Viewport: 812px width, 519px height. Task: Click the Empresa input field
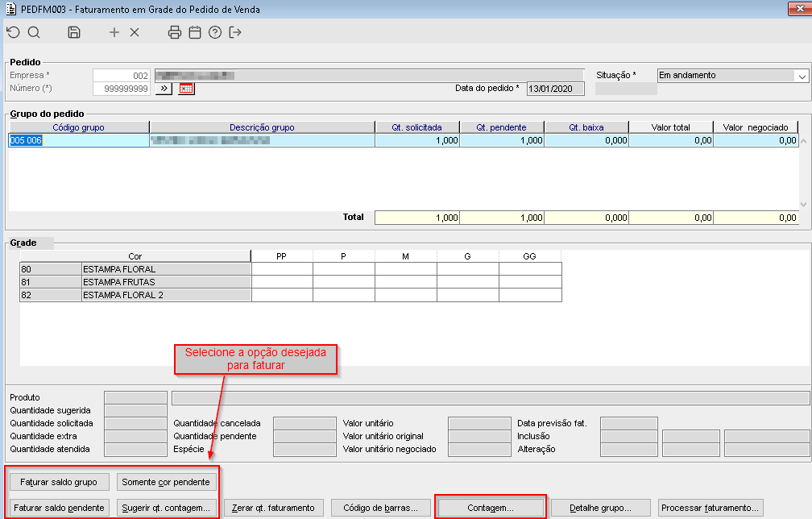point(122,76)
